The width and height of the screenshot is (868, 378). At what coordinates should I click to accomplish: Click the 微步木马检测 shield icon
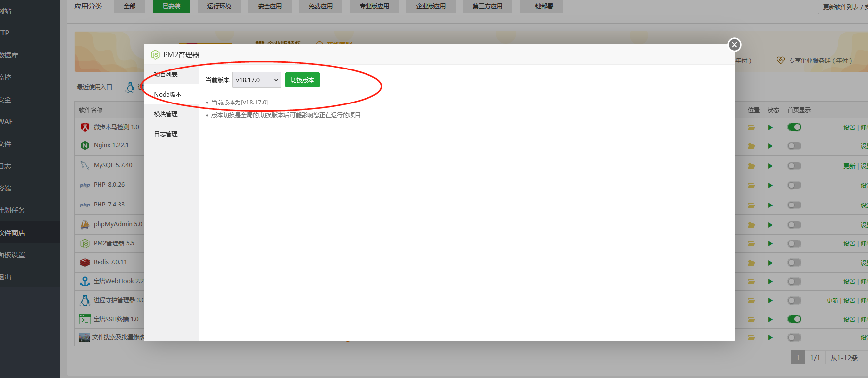[85, 127]
